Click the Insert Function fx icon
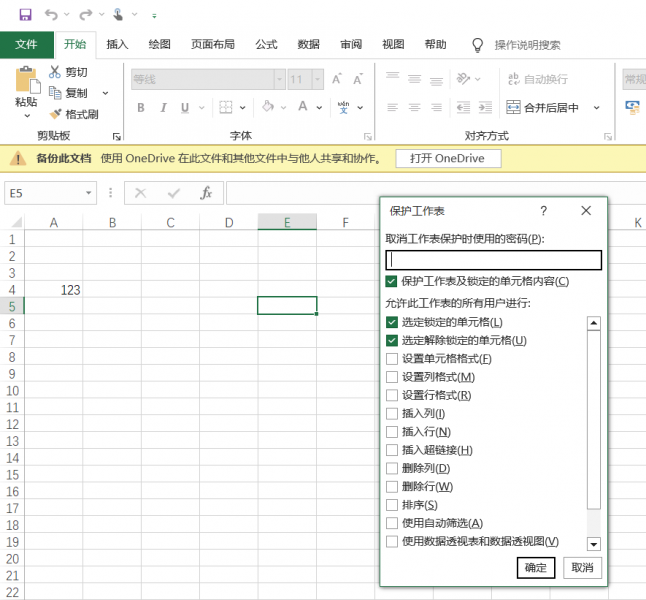 click(x=206, y=192)
